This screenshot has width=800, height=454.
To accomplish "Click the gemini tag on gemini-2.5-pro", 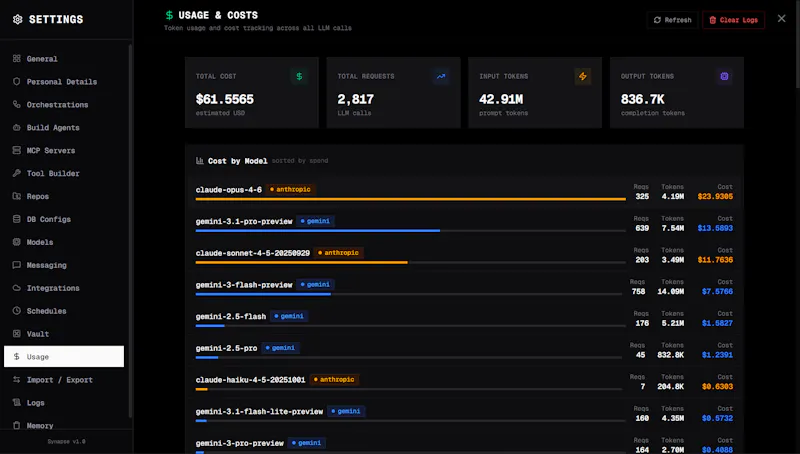I will pyautogui.click(x=280, y=348).
